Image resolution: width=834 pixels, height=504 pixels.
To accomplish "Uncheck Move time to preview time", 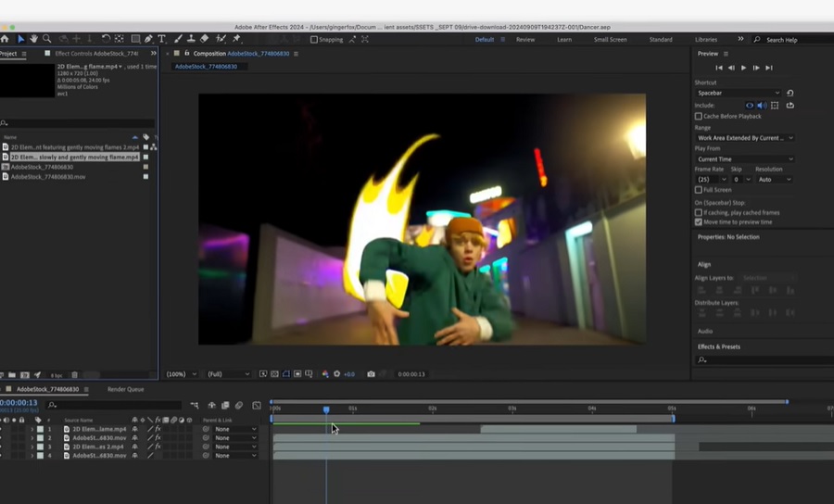I will point(699,222).
